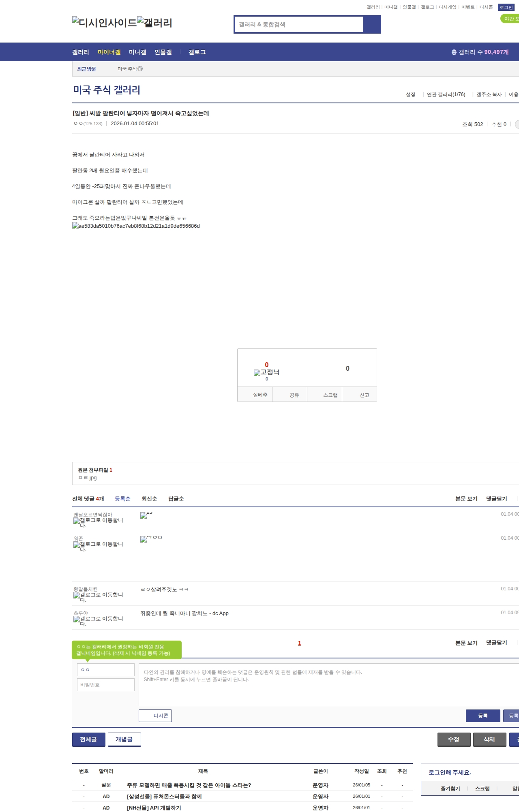The width and height of the screenshot is (519, 812).
Task: Open the 디시콘 picker below the comment box
Action: (x=155, y=716)
